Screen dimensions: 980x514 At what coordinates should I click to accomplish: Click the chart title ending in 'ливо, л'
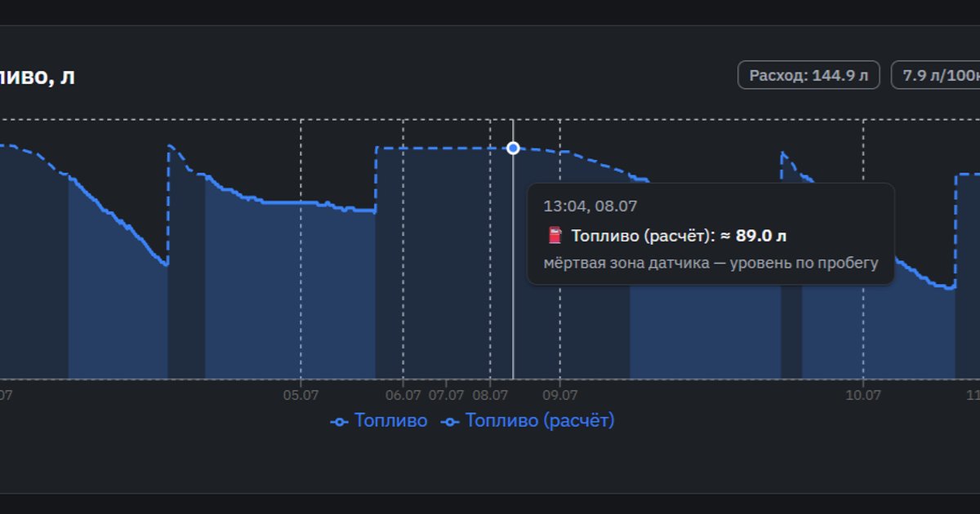[x=38, y=78]
